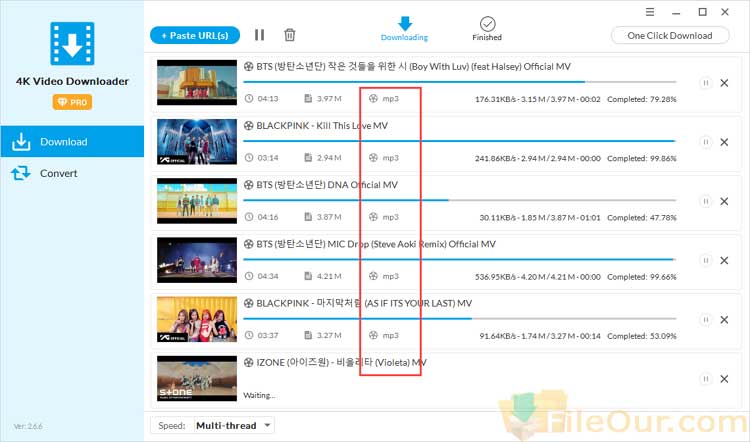Click the clock duration icon showing 03:14
This screenshot has height=442, width=750.
click(x=249, y=158)
